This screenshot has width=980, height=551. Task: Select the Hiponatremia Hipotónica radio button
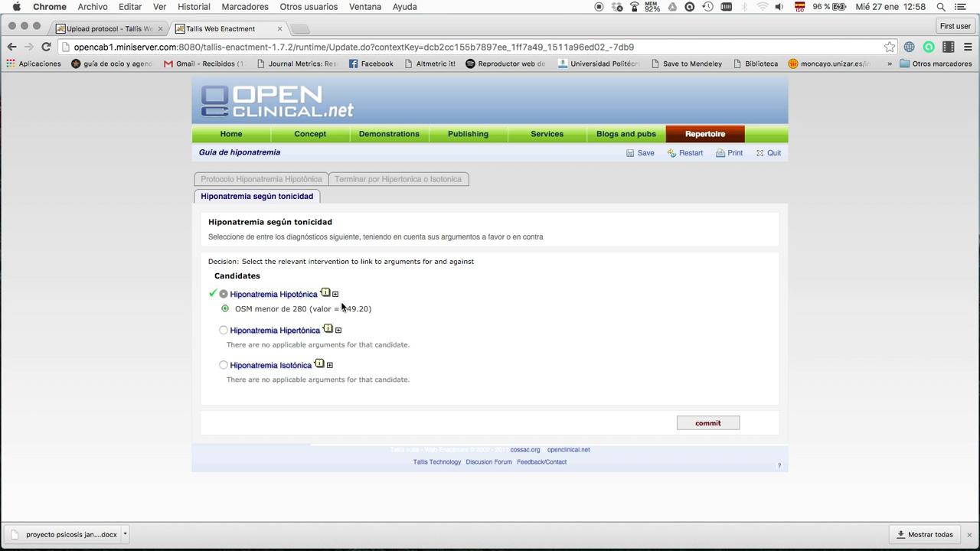pos(224,294)
